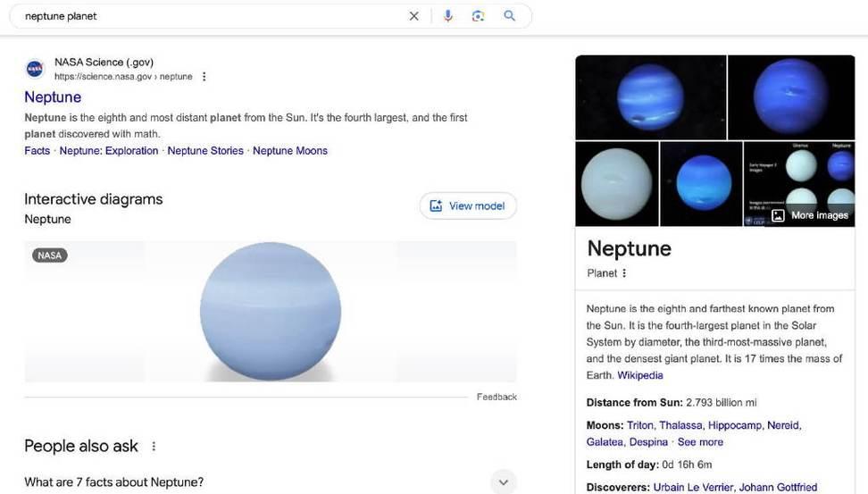Click the Distance from Sun value 2.793 billion mi
This screenshot has height=494, width=868.
tap(721, 403)
